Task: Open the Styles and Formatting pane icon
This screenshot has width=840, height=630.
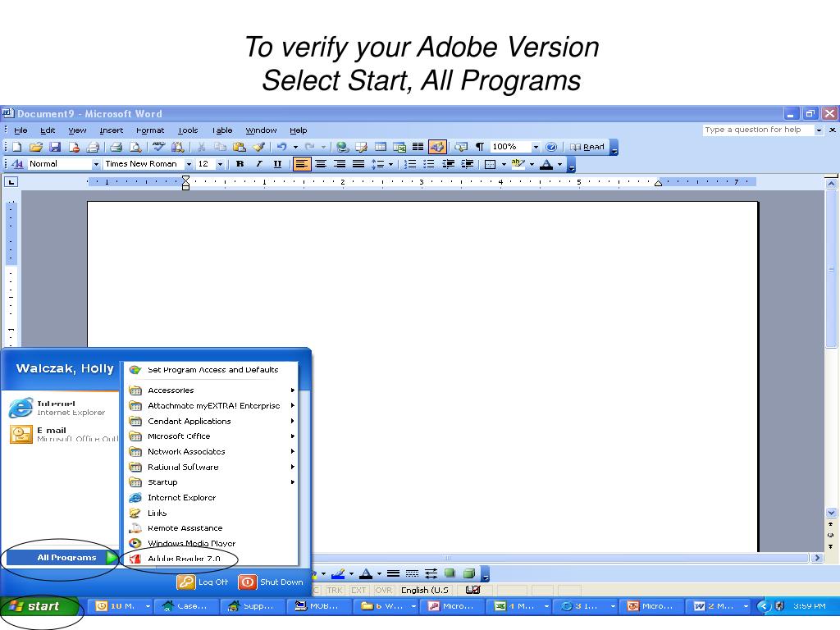Action: click(17, 164)
